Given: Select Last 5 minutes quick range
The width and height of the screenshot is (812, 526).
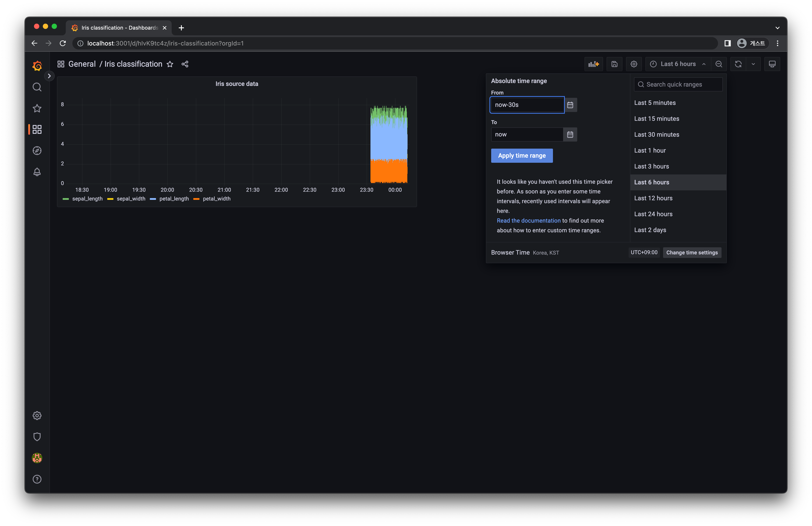Looking at the screenshot, I should pos(678,103).
